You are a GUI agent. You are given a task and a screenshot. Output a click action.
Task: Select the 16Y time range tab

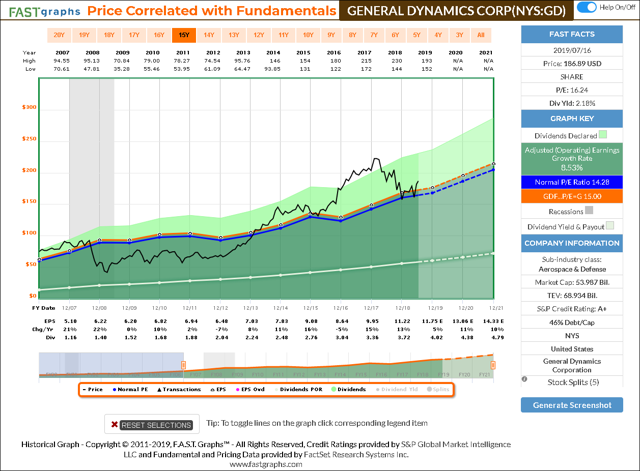(x=159, y=35)
